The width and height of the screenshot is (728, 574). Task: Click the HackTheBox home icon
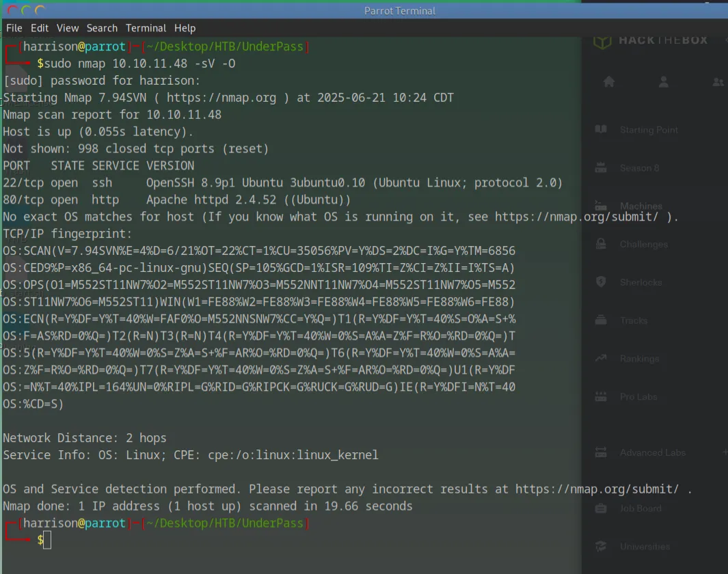point(609,82)
